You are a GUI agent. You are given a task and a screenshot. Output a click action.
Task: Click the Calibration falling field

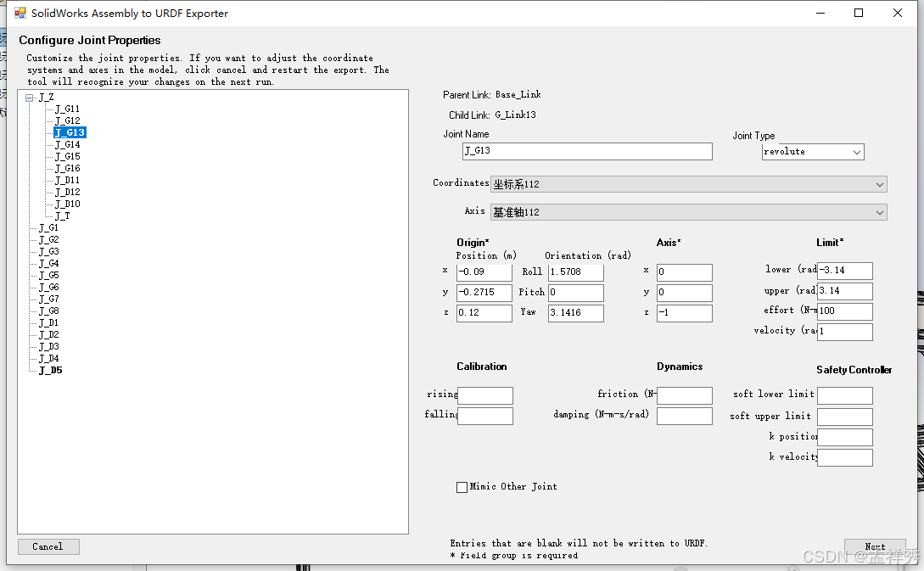(485, 416)
